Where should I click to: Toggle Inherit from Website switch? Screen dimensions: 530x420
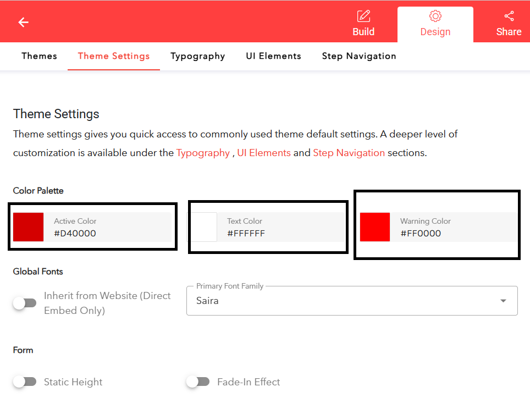pyautogui.click(x=25, y=303)
